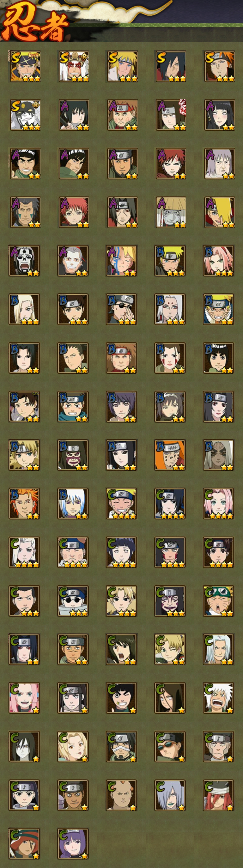Pick the B-rank orange spiky-haired Jugo

point(24,503)
